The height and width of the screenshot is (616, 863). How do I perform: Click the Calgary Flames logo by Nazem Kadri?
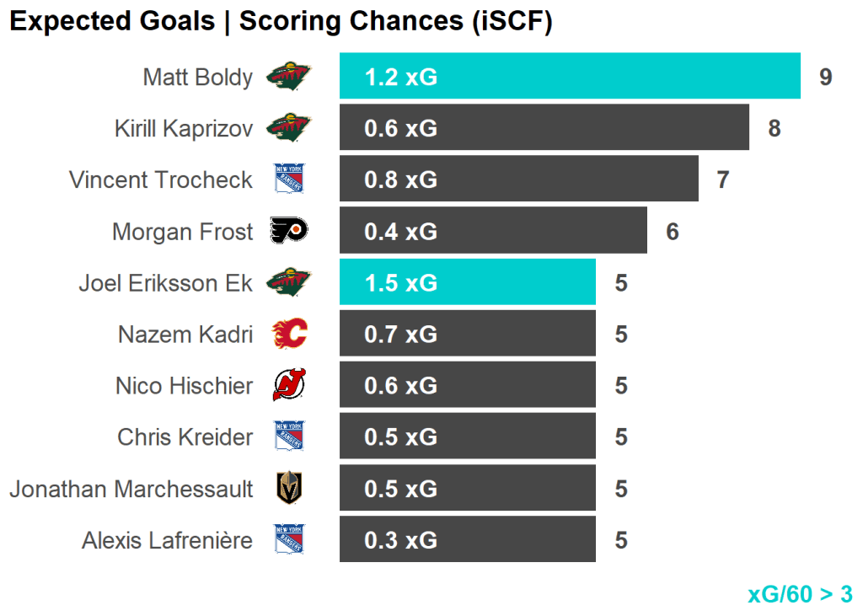coord(288,334)
